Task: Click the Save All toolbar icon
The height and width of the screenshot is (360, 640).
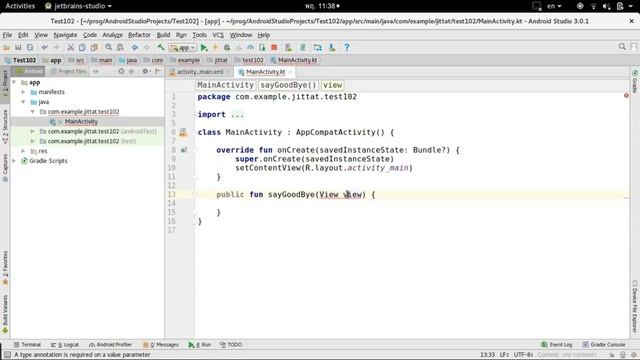Action: click(18, 48)
